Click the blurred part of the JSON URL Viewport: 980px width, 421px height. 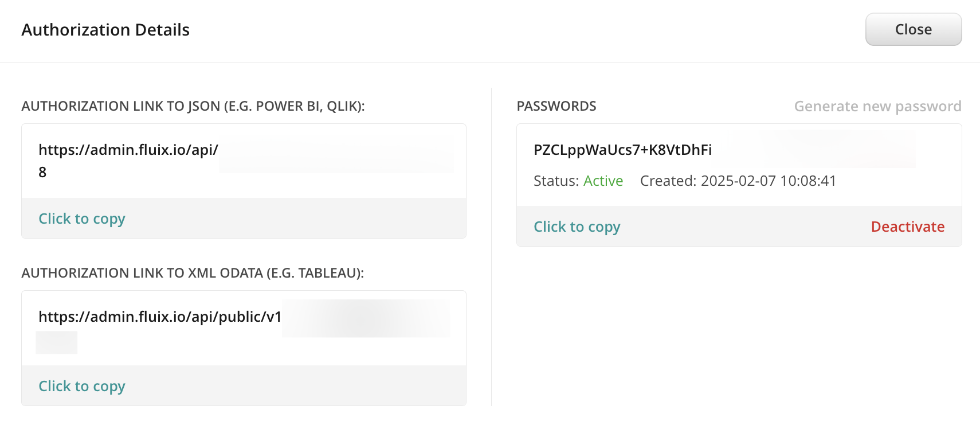pyautogui.click(x=336, y=155)
